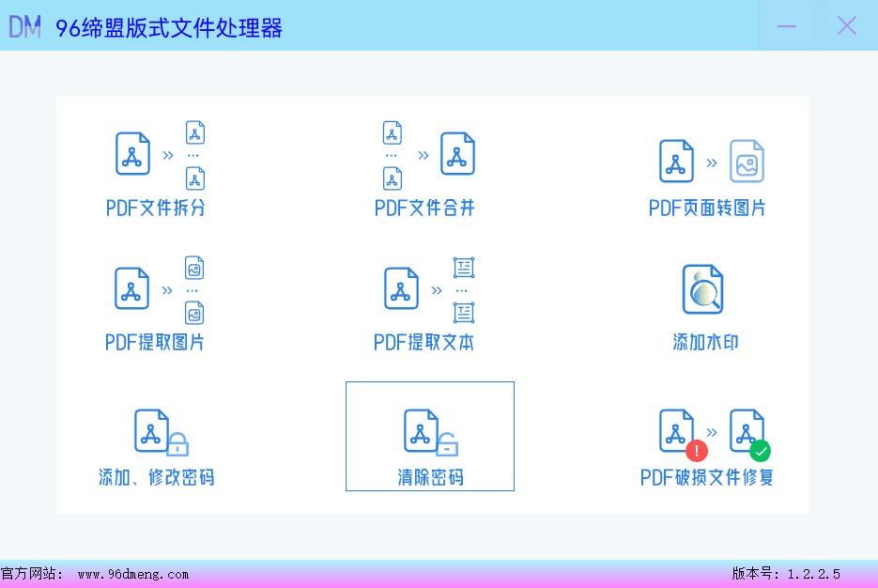The width and height of the screenshot is (878, 588).
Task: Click the PDF merge icon
Action: 428,154
